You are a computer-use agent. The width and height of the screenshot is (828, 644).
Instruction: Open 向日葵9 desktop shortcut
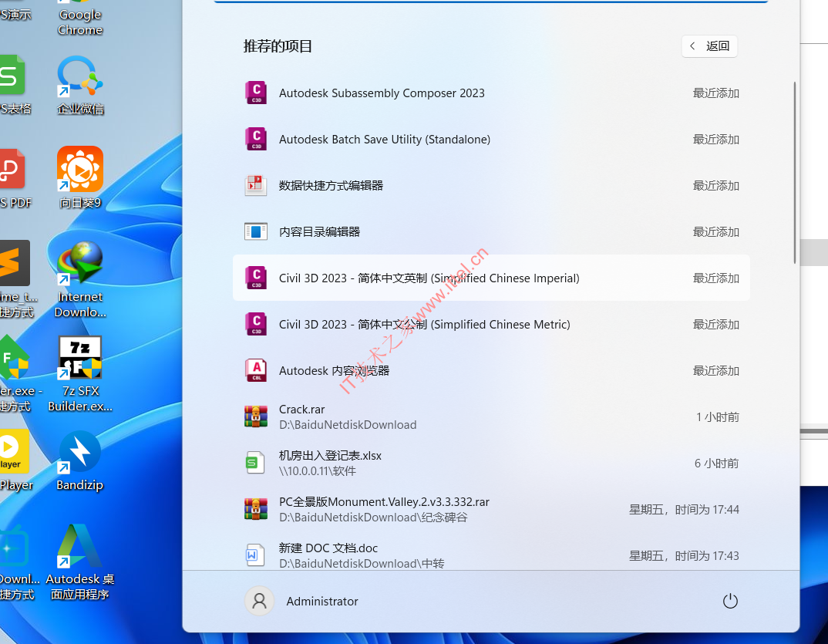[80, 177]
